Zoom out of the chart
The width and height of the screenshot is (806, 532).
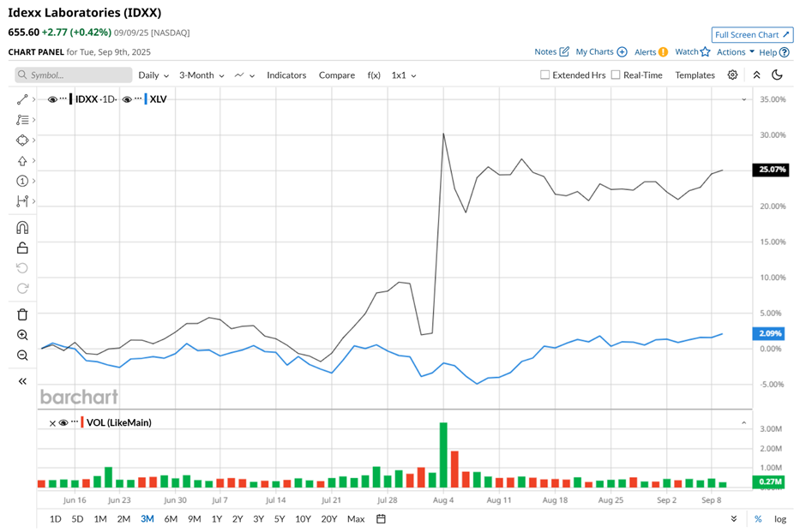(x=22, y=356)
